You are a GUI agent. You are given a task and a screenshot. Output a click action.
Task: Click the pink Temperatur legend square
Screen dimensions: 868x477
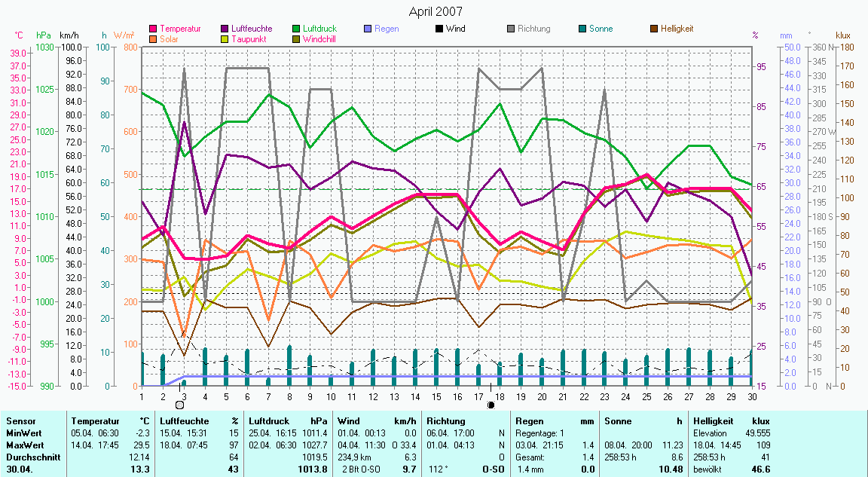(x=154, y=29)
